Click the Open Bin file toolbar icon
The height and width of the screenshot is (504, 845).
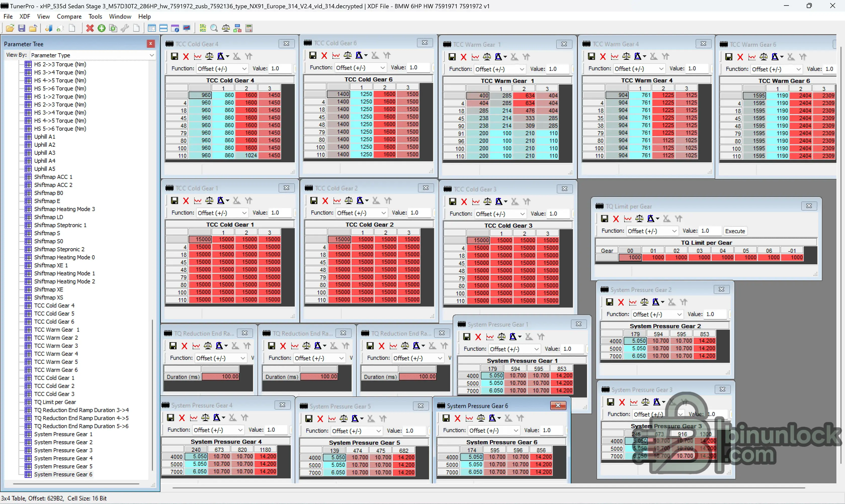point(10,28)
